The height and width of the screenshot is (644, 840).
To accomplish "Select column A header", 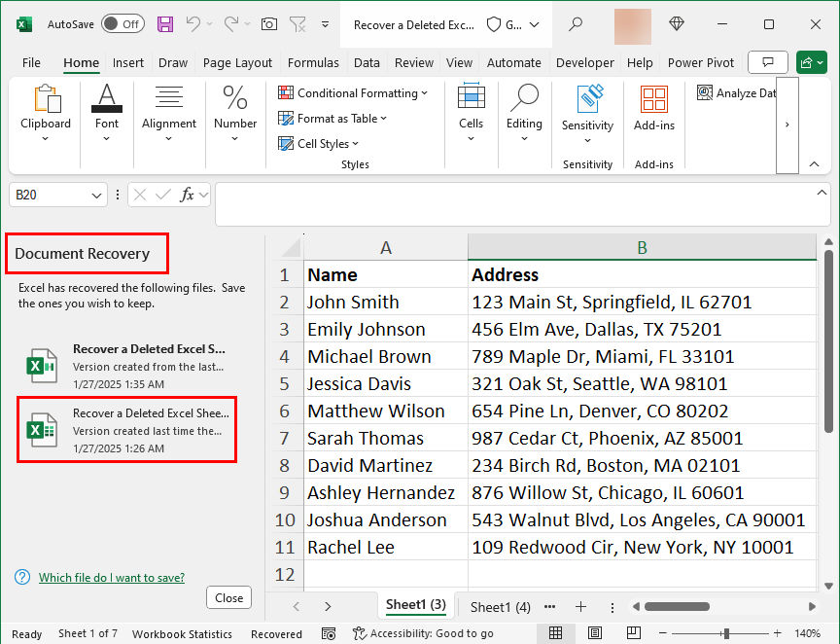I will (386, 248).
